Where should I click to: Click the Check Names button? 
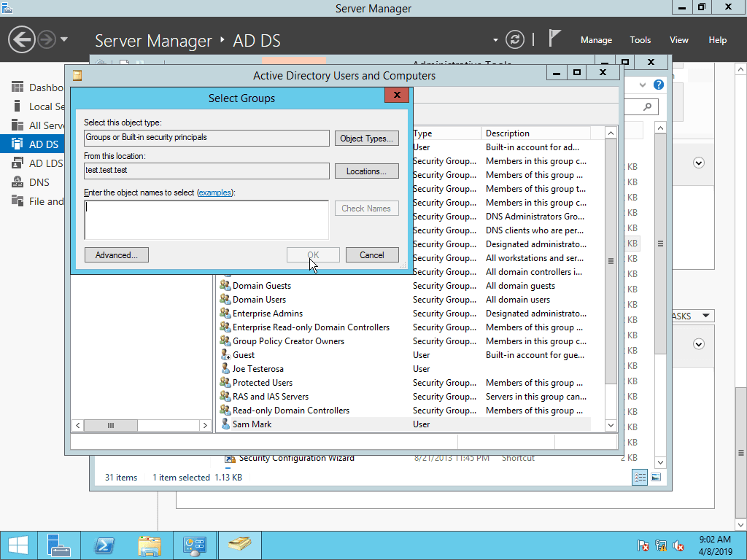[366, 208]
